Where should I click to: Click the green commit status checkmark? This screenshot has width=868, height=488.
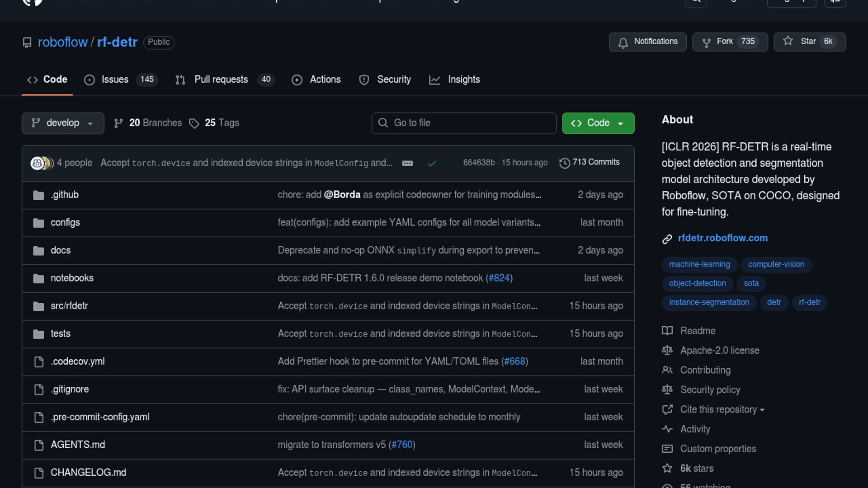pos(432,163)
